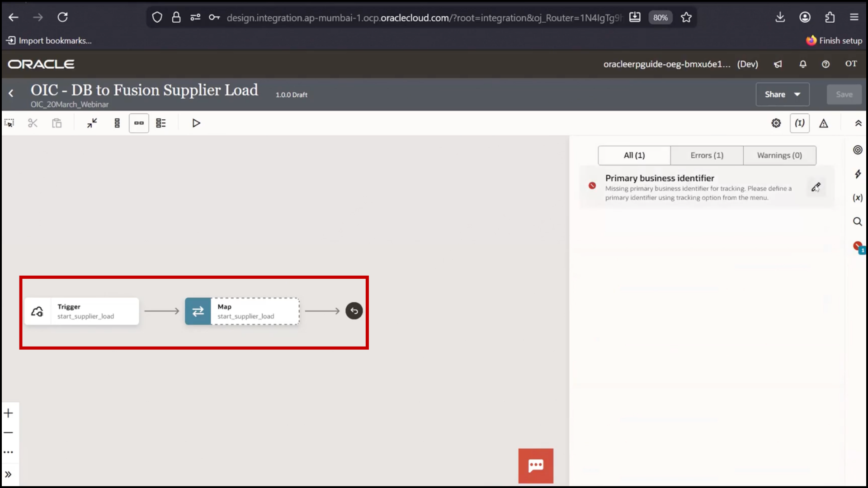Open browser extensions puzzle icon
The image size is (868, 488).
(x=830, y=17)
